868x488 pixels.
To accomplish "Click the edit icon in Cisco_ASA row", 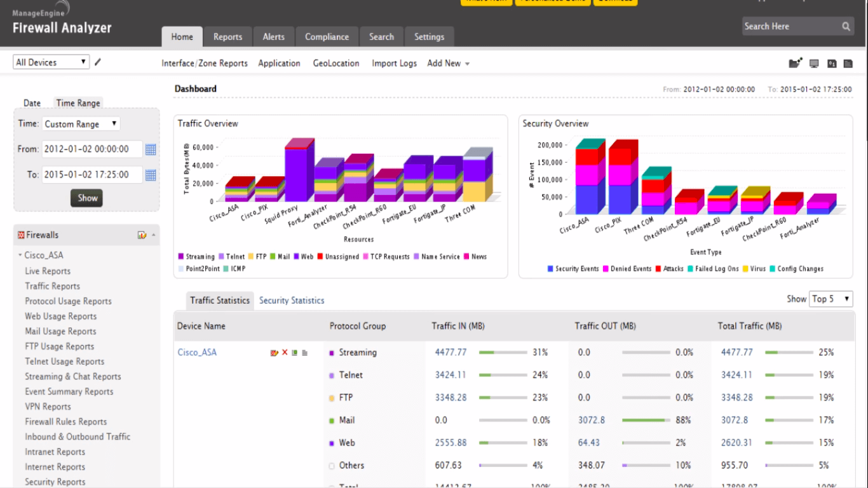I will tap(275, 353).
